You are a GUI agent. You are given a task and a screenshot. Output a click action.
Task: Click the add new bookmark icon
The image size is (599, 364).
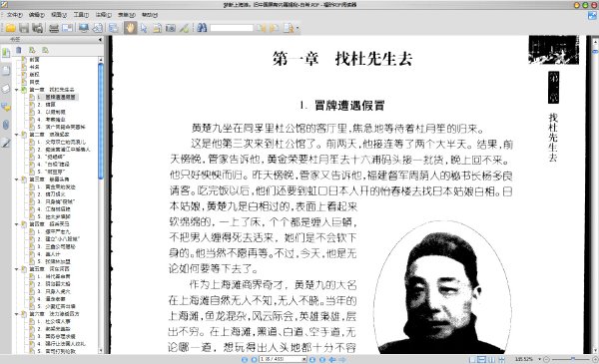(32, 50)
